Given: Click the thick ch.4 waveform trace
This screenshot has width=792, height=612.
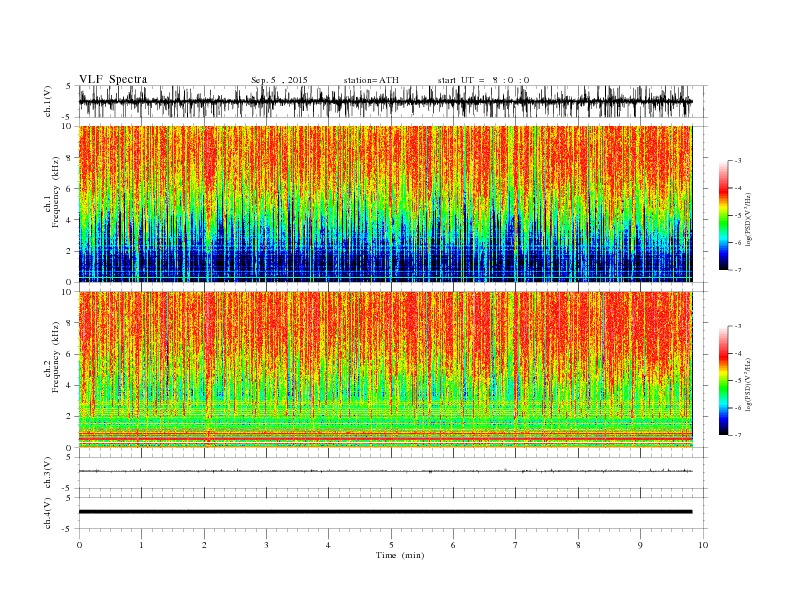Looking at the screenshot, I should [386, 512].
